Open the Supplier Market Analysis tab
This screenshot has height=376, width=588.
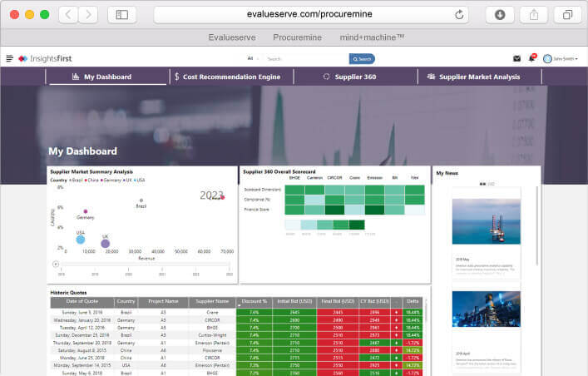(480, 77)
